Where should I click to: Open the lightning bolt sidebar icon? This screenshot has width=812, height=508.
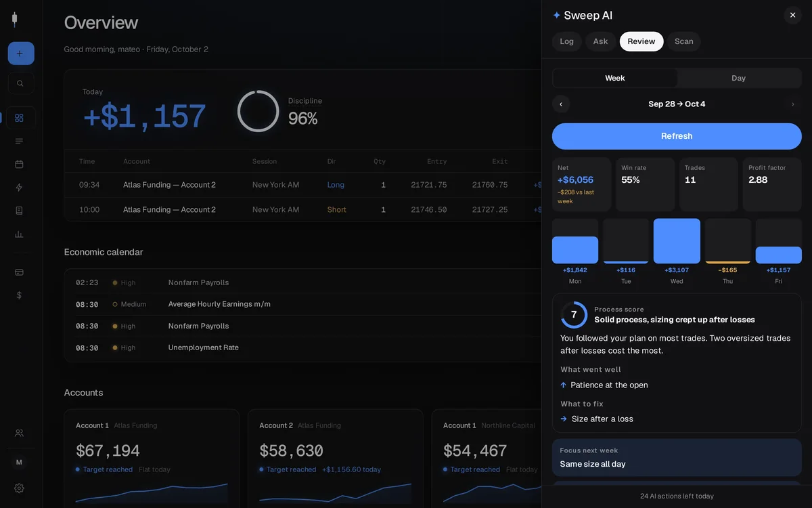pos(19,188)
